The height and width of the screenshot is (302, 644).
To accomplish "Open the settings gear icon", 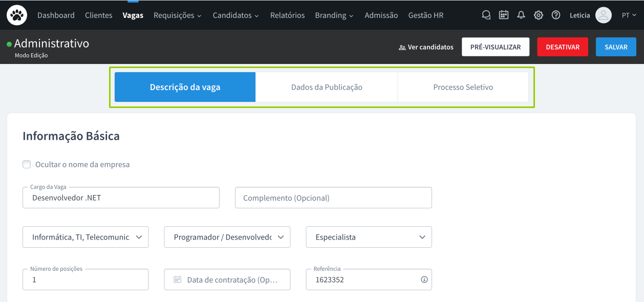I will point(539,15).
